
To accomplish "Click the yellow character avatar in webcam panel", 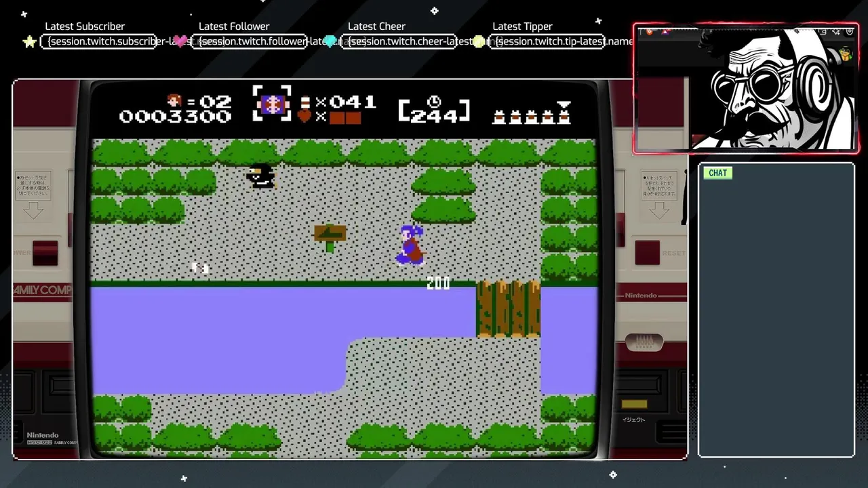I will [x=845, y=54].
